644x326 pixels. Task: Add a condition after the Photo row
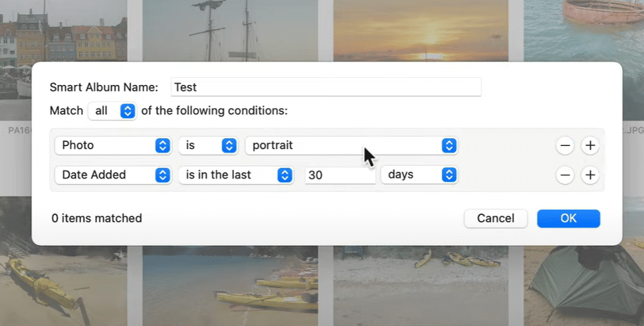pyautogui.click(x=590, y=145)
